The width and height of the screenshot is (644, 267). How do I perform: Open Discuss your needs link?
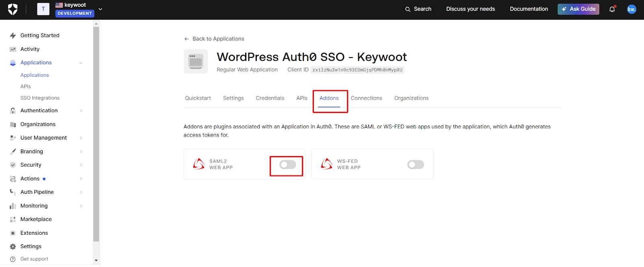click(471, 9)
